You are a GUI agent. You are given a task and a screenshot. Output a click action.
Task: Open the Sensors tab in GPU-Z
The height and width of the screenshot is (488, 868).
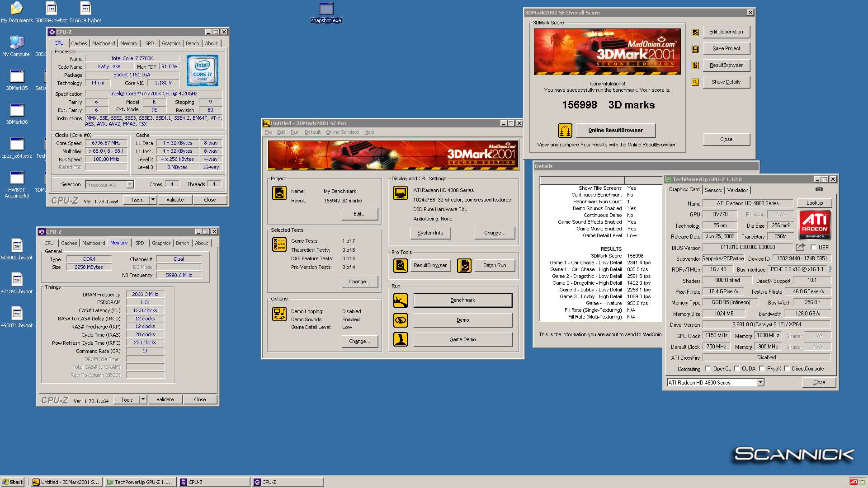coord(713,190)
